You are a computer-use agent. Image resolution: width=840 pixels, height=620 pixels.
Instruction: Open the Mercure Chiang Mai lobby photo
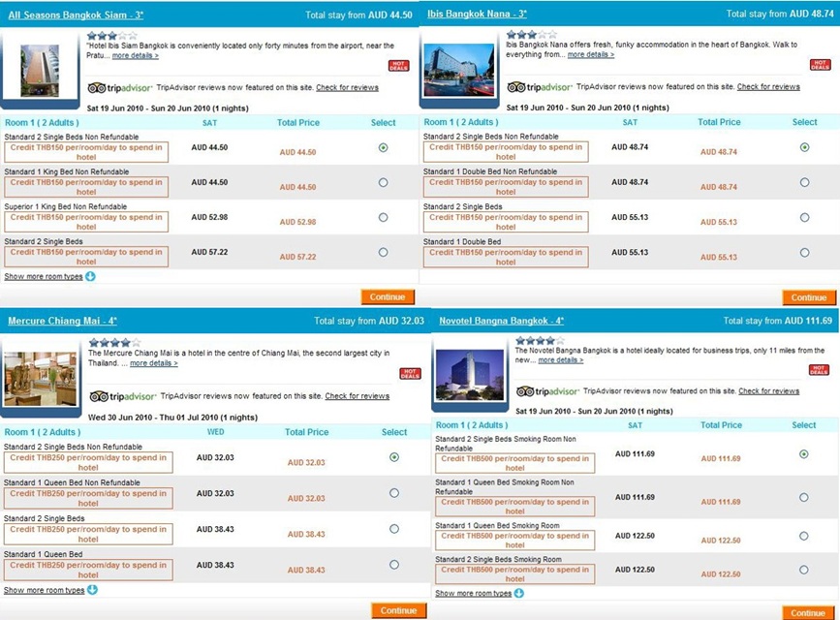pyautogui.click(x=40, y=379)
